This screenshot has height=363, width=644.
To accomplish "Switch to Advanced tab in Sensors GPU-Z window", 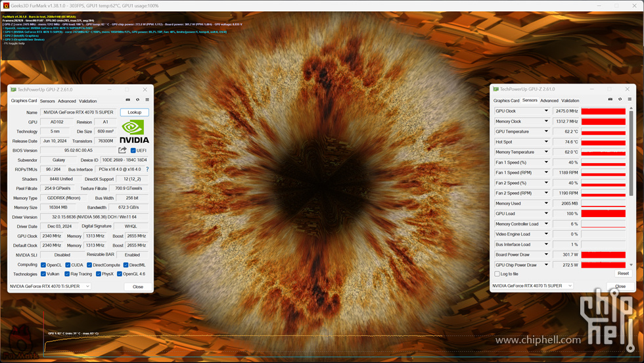I will pyautogui.click(x=549, y=101).
